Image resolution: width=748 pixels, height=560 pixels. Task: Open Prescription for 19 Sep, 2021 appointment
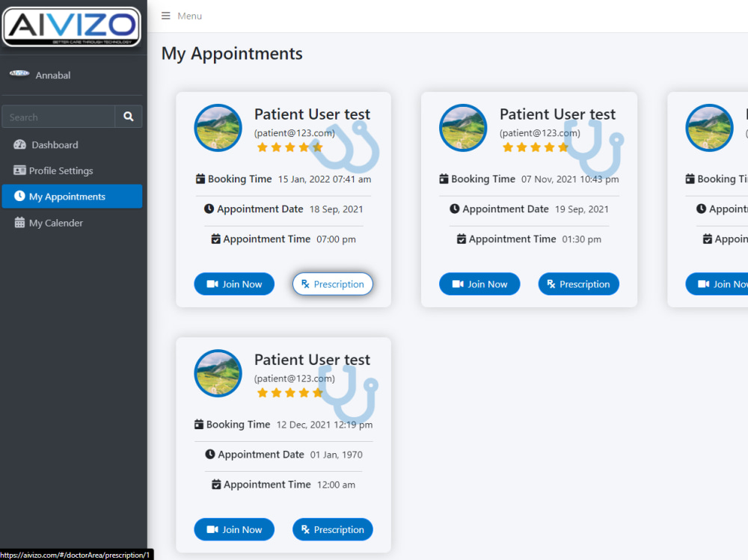(579, 284)
